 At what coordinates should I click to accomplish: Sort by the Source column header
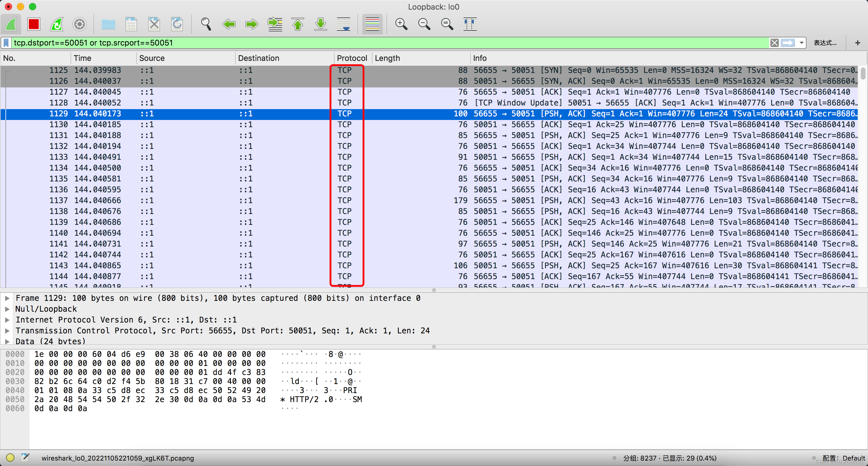(x=186, y=58)
